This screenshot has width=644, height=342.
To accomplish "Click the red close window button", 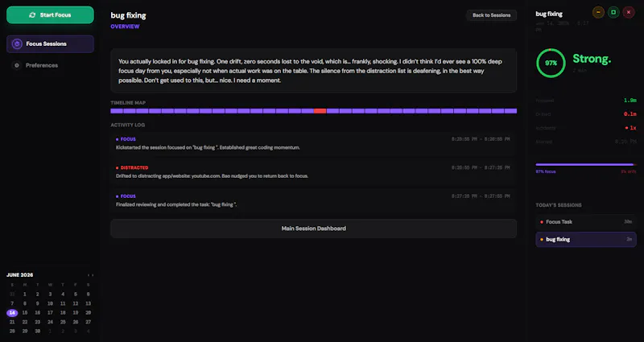I will tap(629, 12).
